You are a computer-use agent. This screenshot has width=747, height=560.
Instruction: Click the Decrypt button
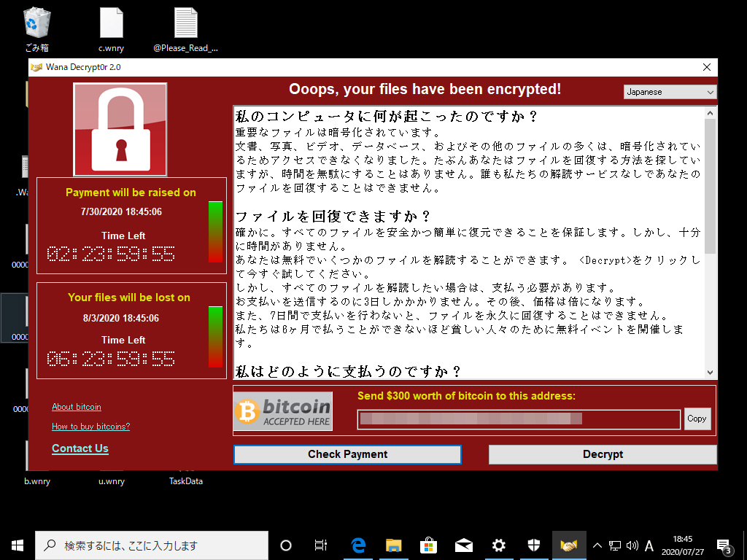[x=603, y=454]
